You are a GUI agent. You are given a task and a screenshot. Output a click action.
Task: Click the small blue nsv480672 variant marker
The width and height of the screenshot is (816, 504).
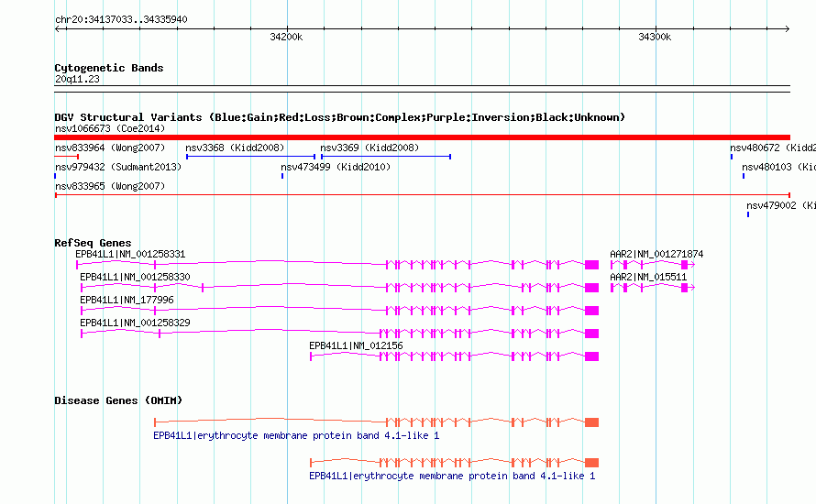pos(732,157)
